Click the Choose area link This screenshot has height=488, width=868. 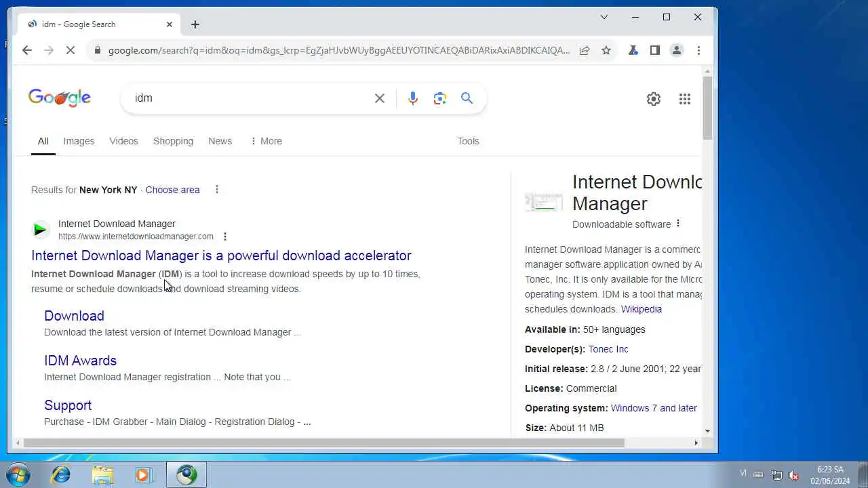point(172,190)
